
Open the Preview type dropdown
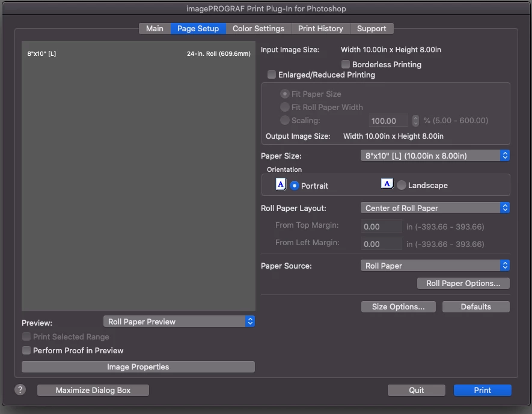pyautogui.click(x=179, y=321)
